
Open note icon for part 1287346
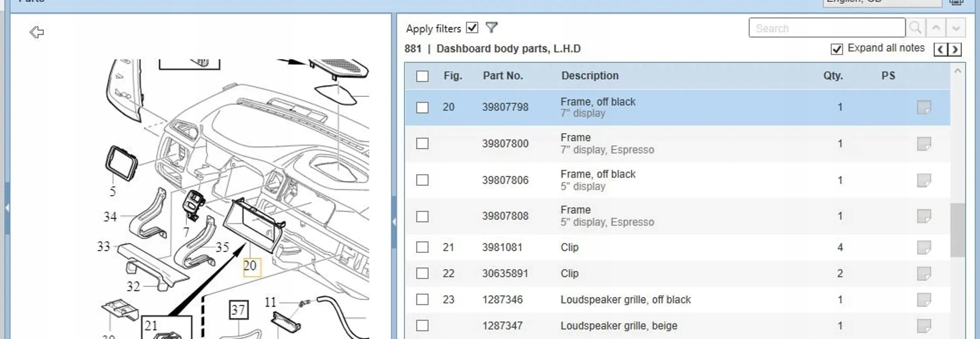(x=924, y=300)
